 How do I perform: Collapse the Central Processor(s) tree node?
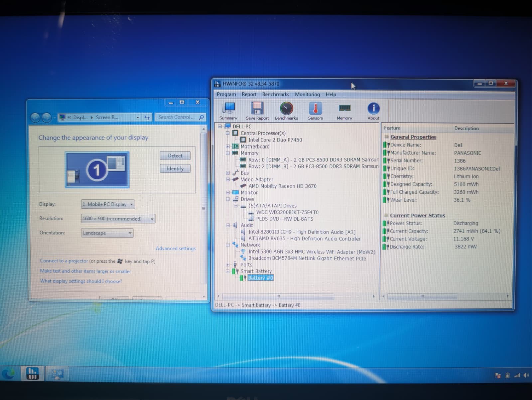point(228,133)
